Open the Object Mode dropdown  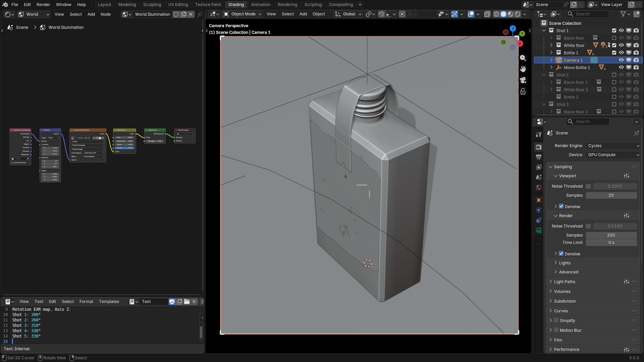click(243, 14)
